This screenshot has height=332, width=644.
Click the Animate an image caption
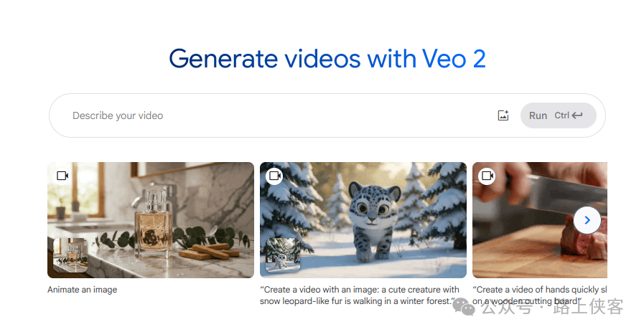click(82, 290)
